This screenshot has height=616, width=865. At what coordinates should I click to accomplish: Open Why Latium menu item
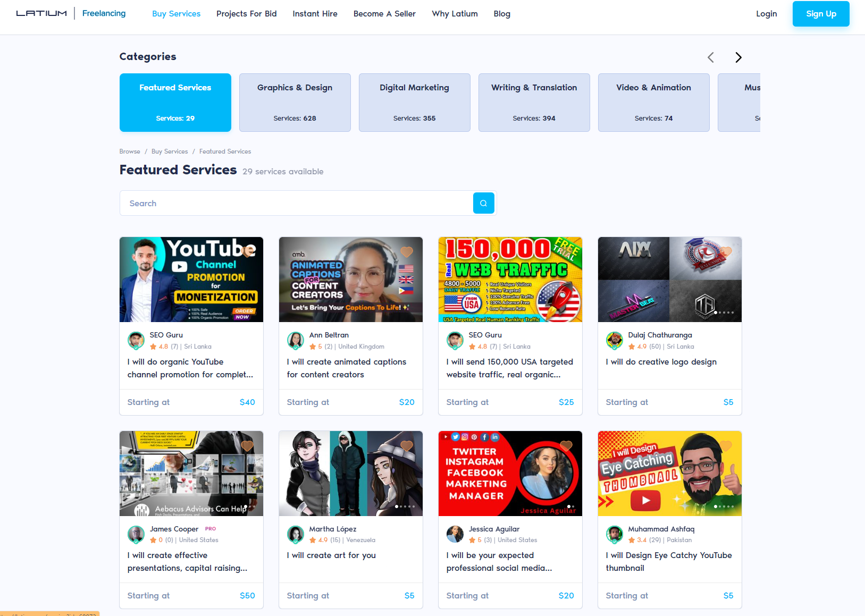(x=455, y=14)
